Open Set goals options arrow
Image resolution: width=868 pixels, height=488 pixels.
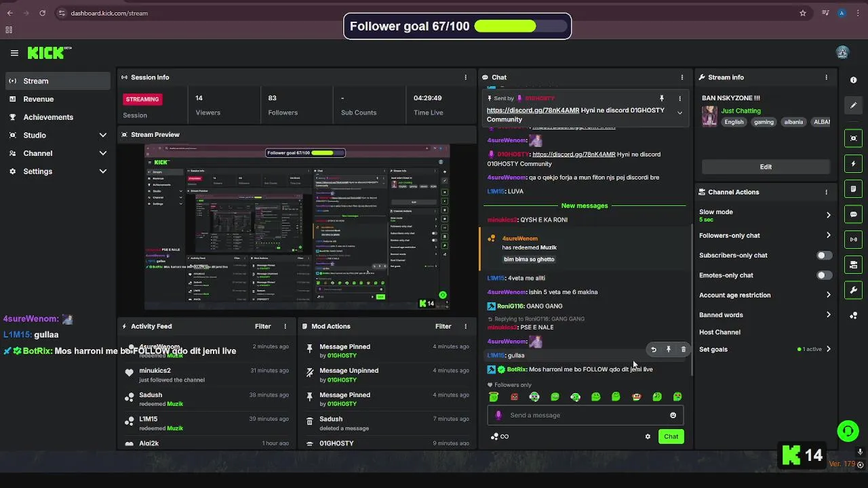[x=828, y=349]
